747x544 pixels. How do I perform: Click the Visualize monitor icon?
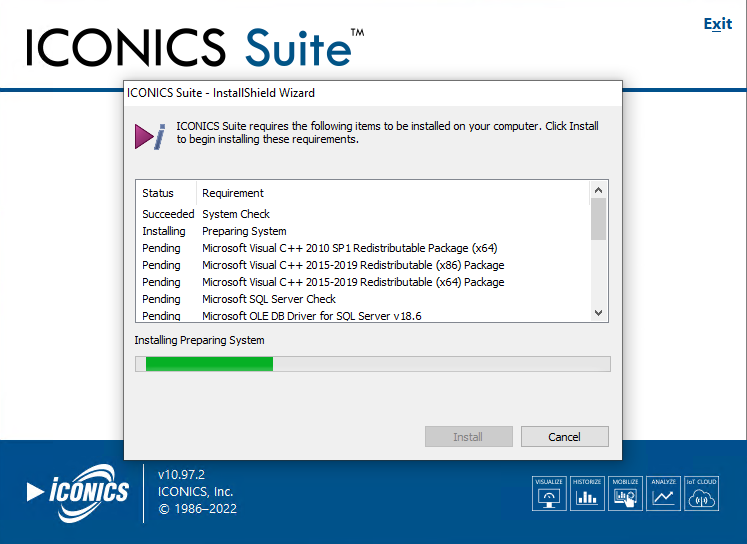click(x=549, y=494)
